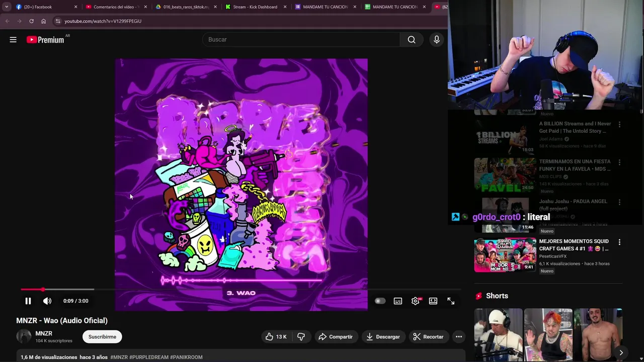Download video with Descargar button
Viewport: 644px width, 362px height.
[383, 337]
